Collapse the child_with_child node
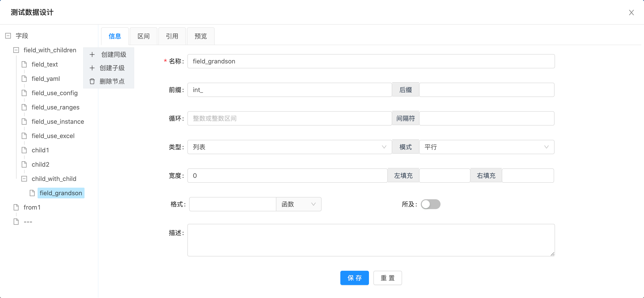 24,179
